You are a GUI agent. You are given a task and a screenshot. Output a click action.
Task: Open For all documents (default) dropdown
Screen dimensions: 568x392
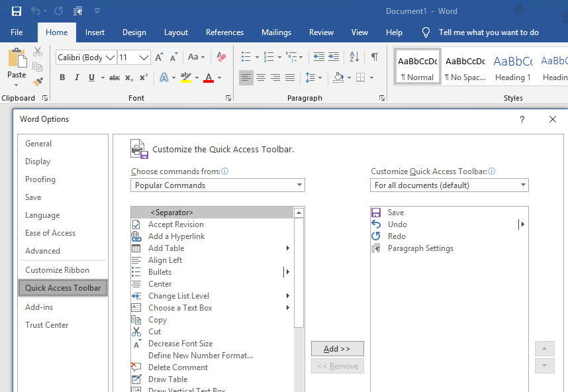[x=450, y=185]
